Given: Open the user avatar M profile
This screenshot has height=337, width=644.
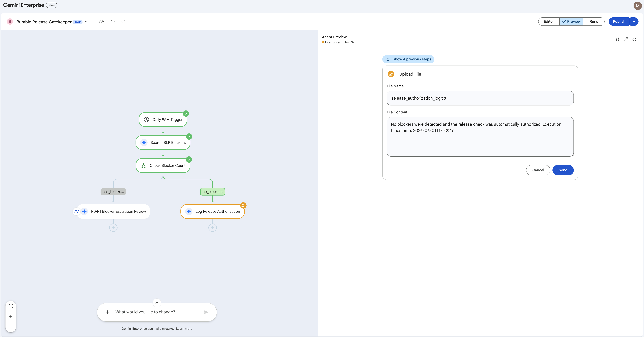Looking at the screenshot, I should [x=637, y=6].
